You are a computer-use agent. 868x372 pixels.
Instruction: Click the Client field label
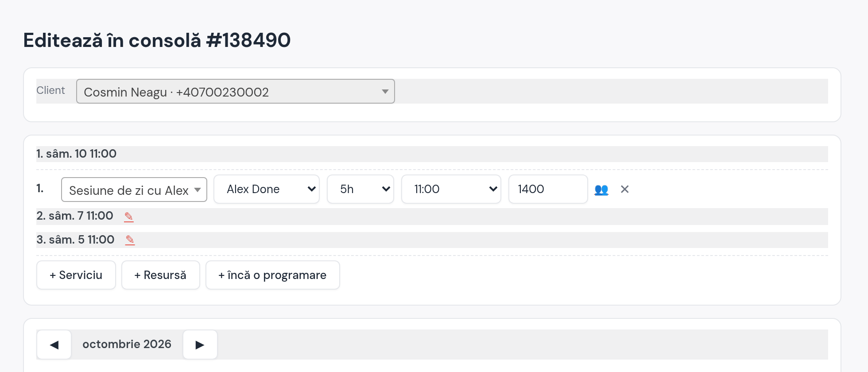(x=50, y=90)
